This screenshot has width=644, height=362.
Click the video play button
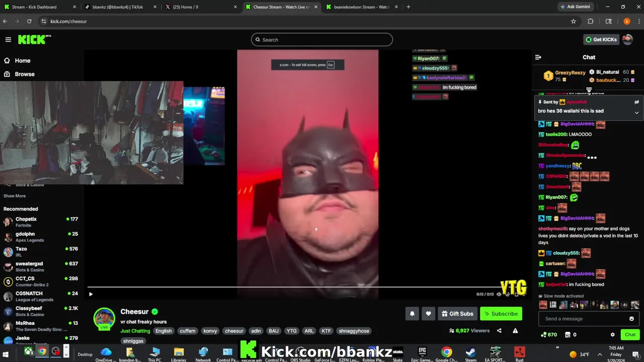(x=91, y=294)
